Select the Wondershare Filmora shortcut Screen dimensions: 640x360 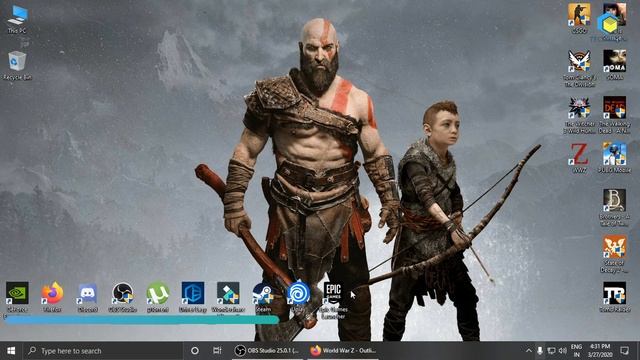[228, 297]
